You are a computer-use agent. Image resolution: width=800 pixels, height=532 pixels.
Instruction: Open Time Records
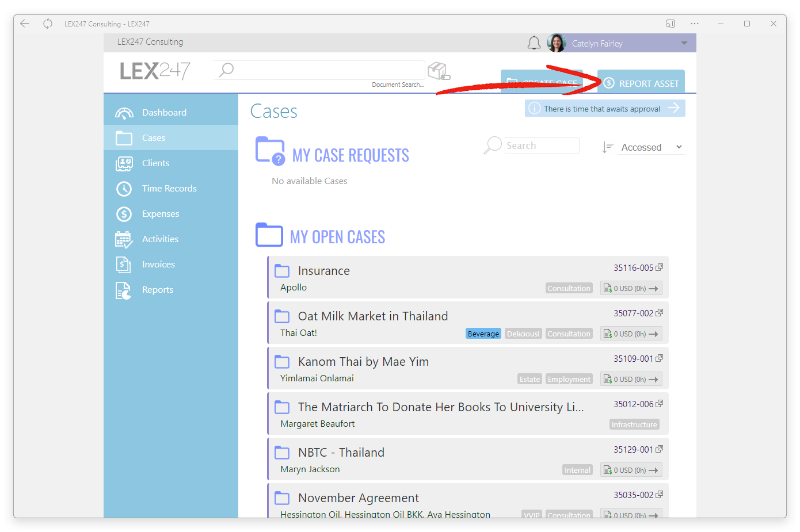coord(171,188)
